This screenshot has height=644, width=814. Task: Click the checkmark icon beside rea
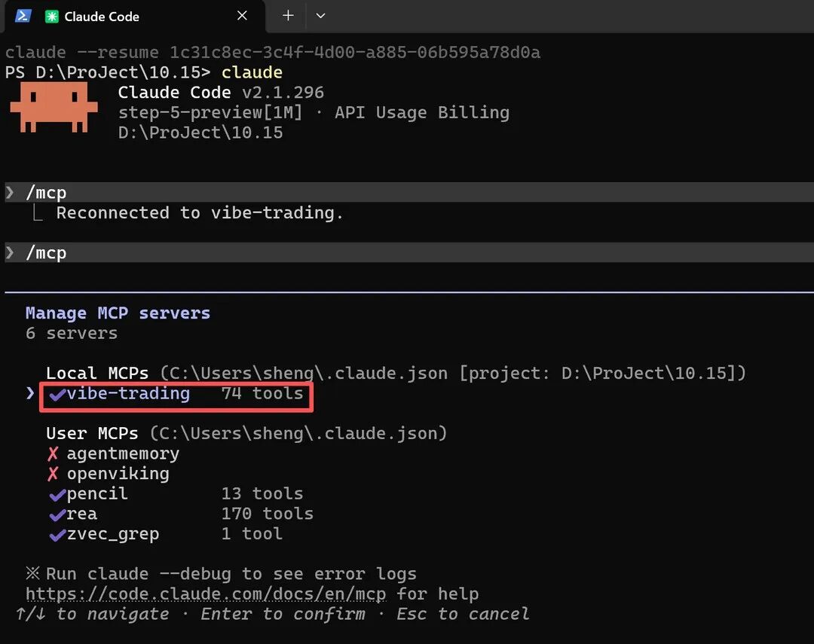[57, 514]
